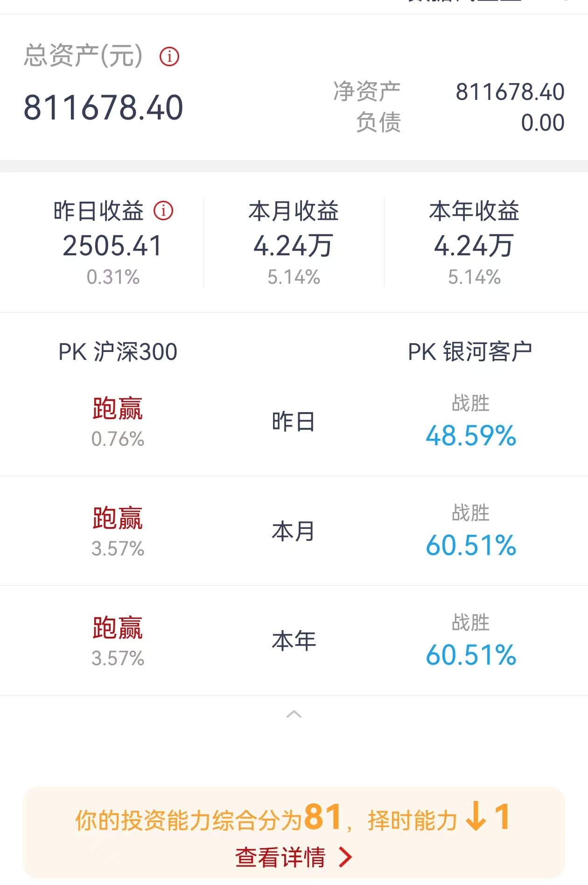588x885 pixels.
Task: Tap the 昨日 row label
Action: [x=294, y=421]
